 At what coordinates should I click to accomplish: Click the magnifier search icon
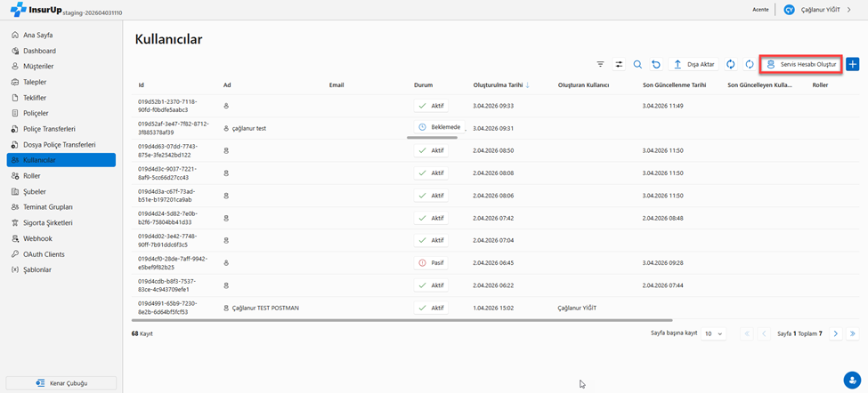[637, 65]
